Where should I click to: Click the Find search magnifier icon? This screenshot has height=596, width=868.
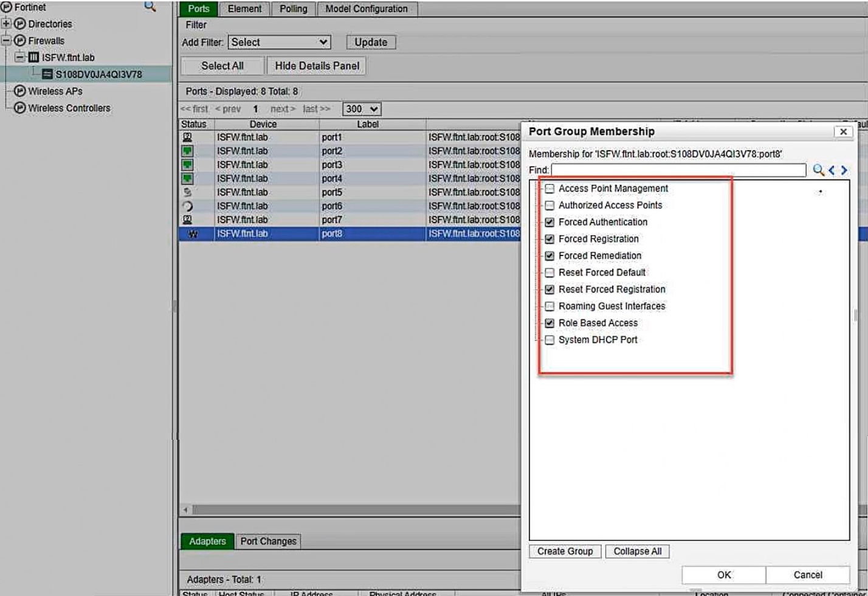click(818, 170)
